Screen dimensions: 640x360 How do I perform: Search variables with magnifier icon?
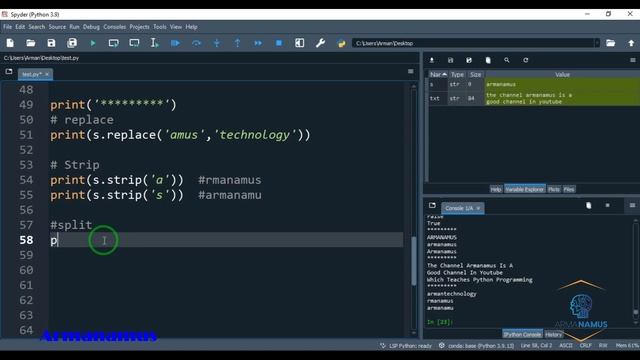coord(507,60)
